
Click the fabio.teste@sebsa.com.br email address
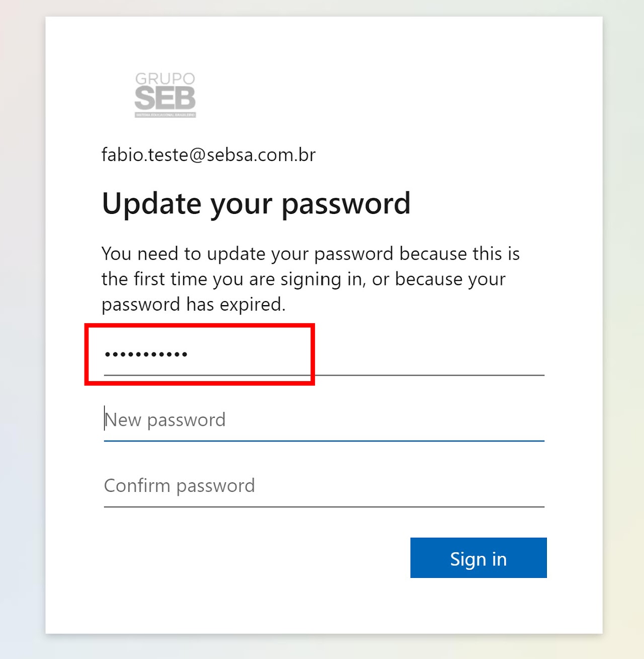pyautogui.click(x=208, y=155)
